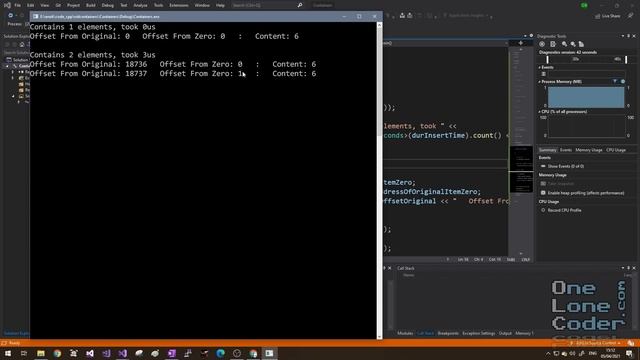Open the File menu in Visual Studio
This screenshot has height=360, width=640.
[x=18, y=5]
